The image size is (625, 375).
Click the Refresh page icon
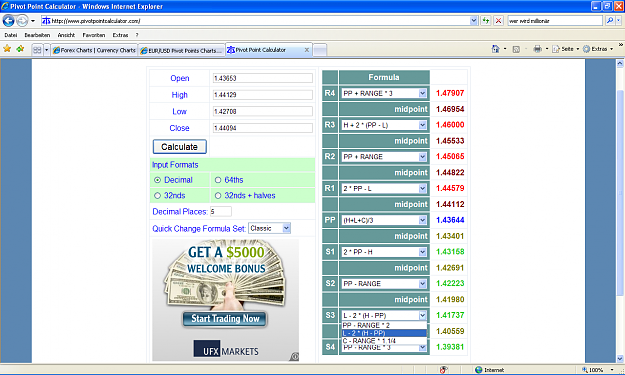485,21
